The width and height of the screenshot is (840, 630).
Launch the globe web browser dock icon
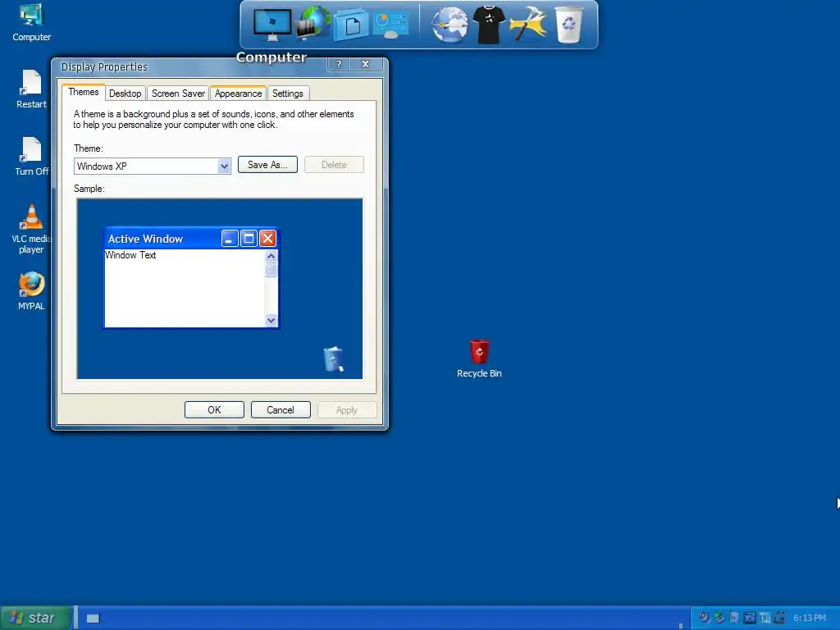450,25
